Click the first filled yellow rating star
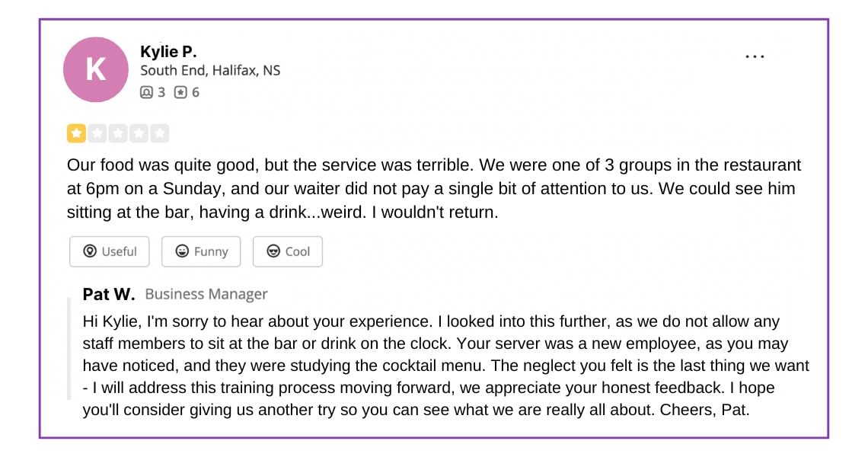The height and width of the screenshot is (457, 868). pyautogui.click(x=76, y=133)
